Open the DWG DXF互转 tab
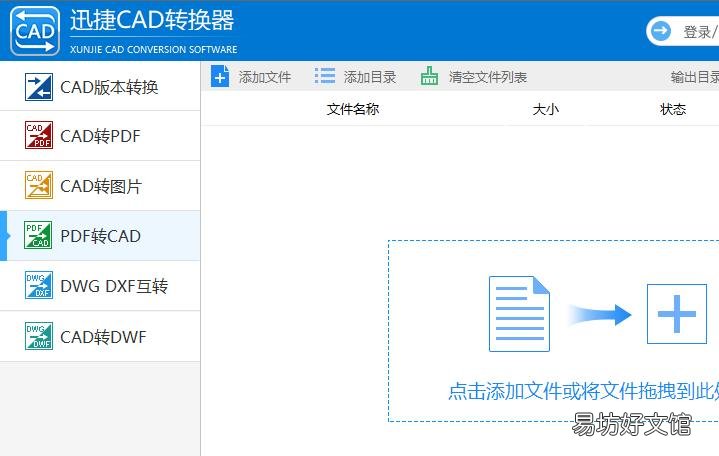The width and height of the screenshot is (719, 456). (x=100, y=286)
